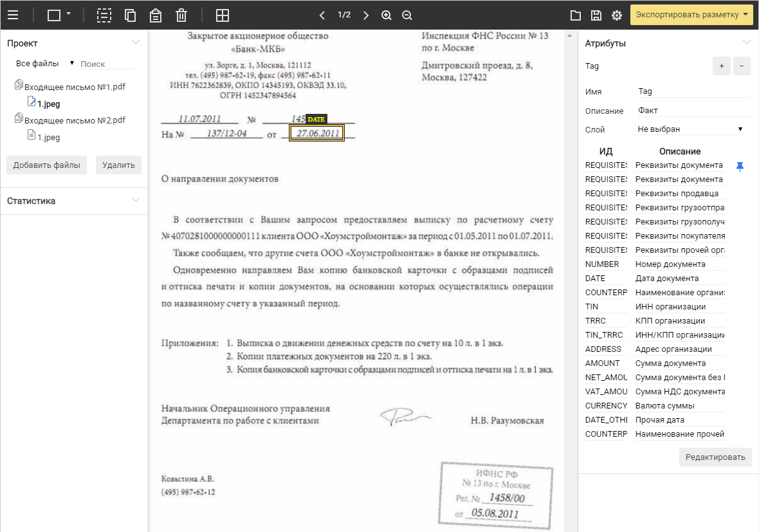Click the «Добавить файлы» button
Viewport: 759px width, 532px height.
(46, 165)
